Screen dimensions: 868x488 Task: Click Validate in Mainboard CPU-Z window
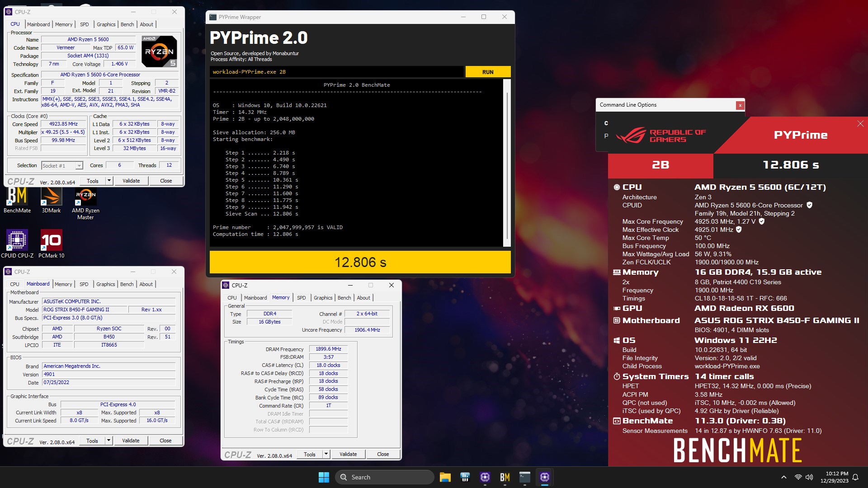(131, 441)
